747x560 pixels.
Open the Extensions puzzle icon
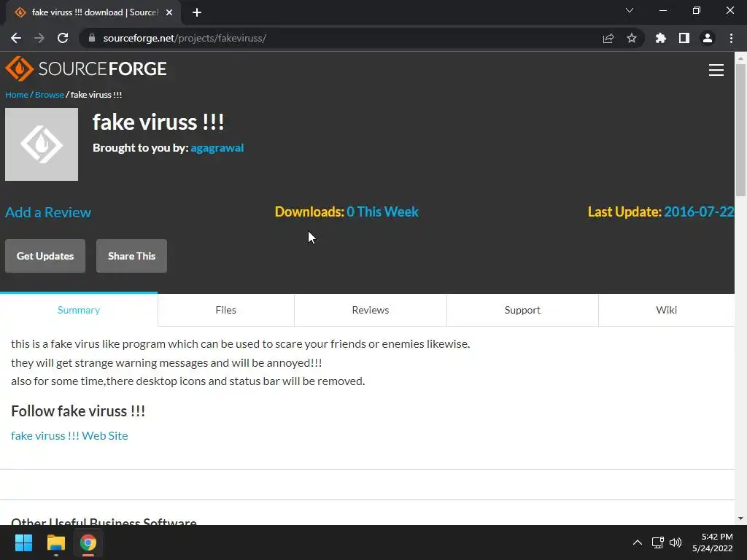tap(661, 38)
